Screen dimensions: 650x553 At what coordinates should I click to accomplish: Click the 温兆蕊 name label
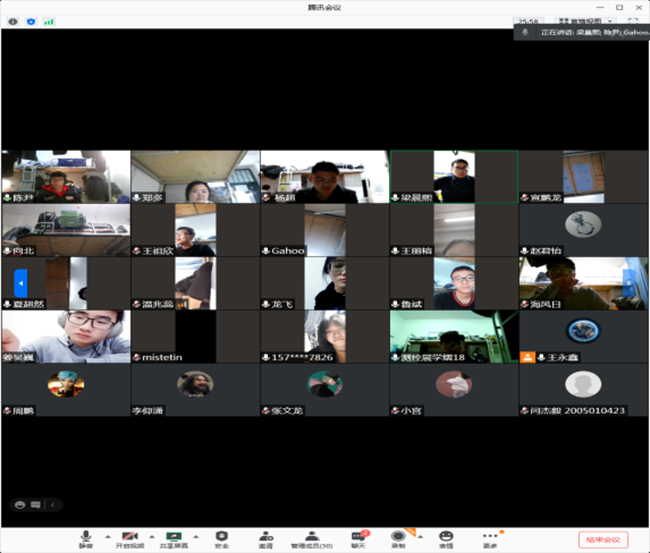tap(158, 304)
